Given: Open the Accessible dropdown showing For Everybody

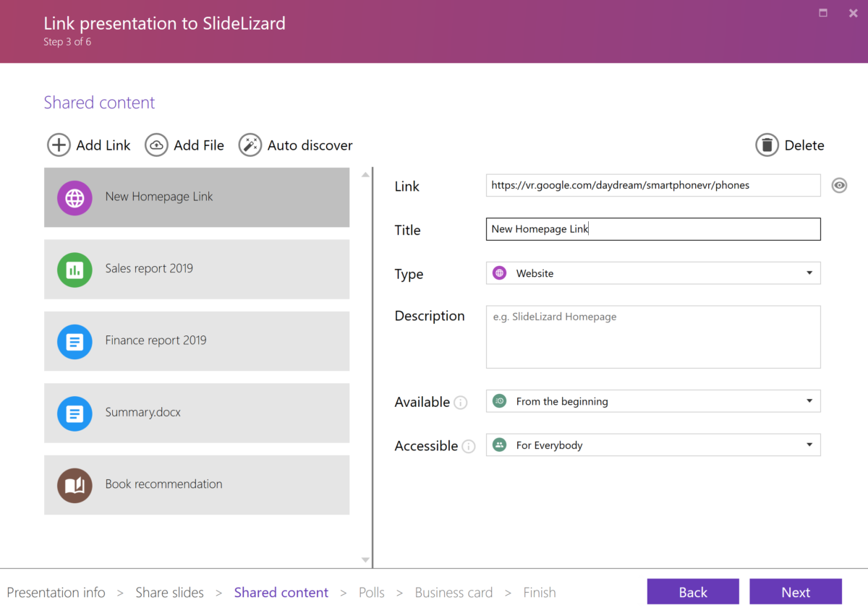Looking at the screenshot, I should click(810, 445).
